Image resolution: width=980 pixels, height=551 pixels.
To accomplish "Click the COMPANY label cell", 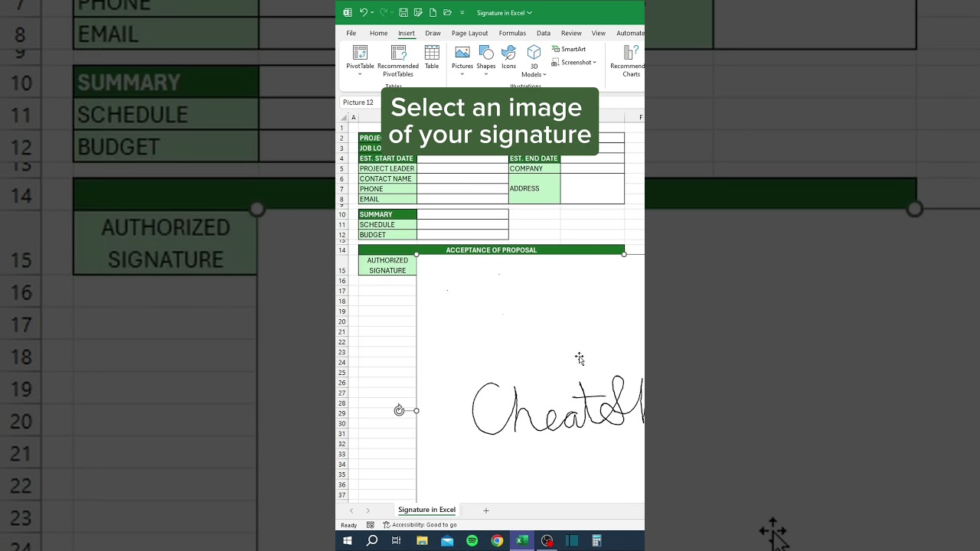I will [x=534, y=168].
